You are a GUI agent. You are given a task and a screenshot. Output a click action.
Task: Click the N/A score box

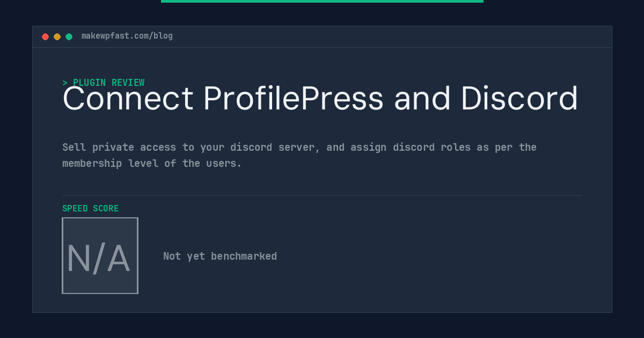pos(100,255)
